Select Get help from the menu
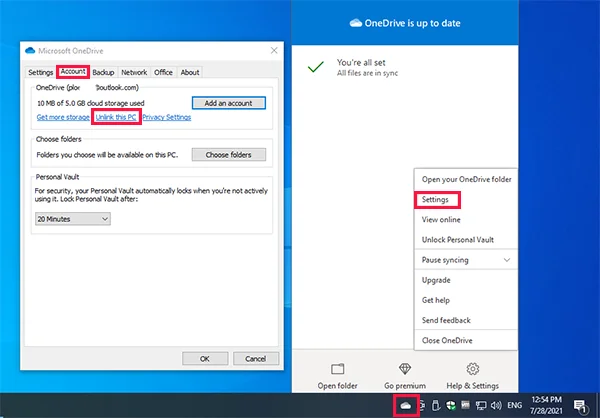 coord(466,300)
